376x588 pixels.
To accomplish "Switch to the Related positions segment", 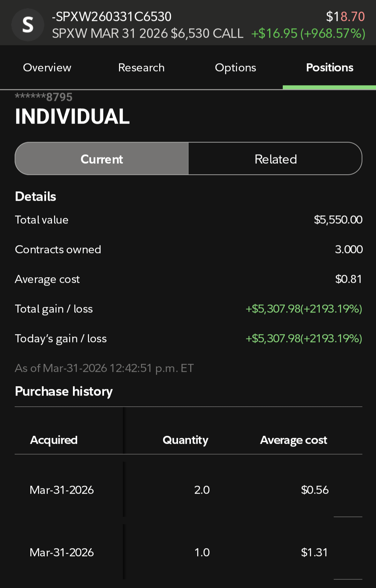I will (275, 159).
